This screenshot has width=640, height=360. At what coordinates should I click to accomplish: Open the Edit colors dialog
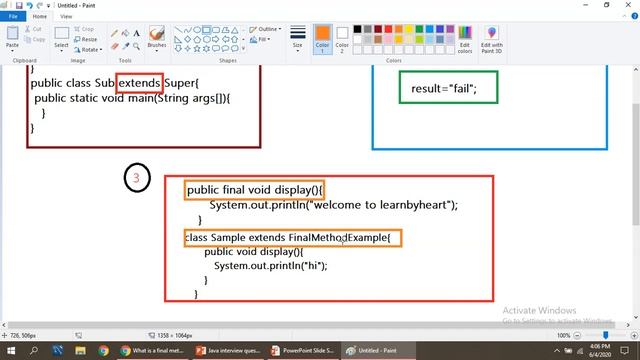pos(465,39)
